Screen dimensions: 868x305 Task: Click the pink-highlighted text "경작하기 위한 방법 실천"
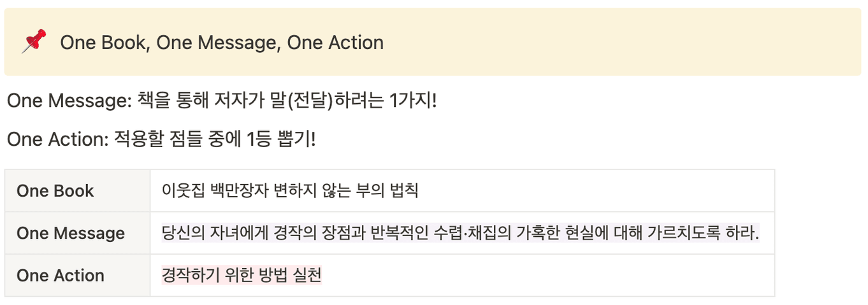tap(242, 275)
